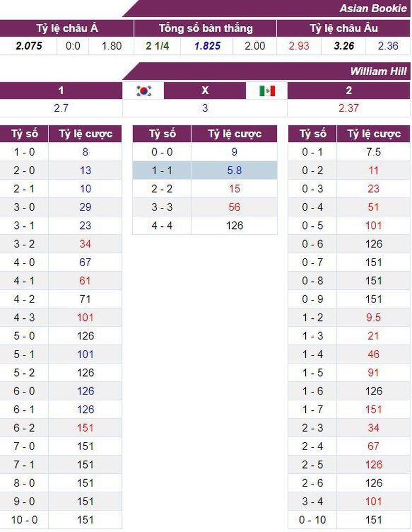Select draw odds 3 under X
412x532 pixels.
tap(205, 108)
